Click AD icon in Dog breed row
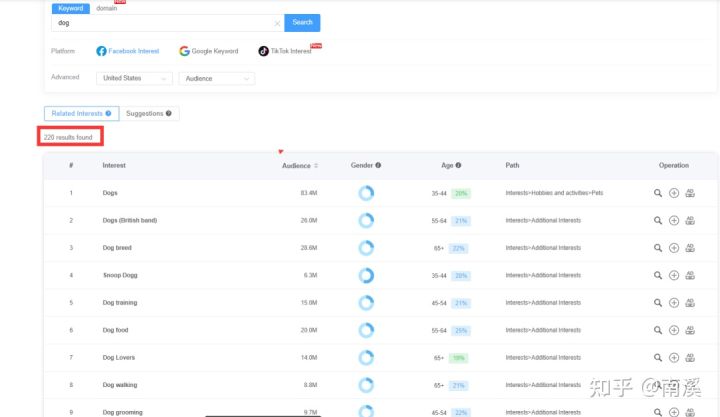This screenshot has width=720, height=417. (690, 248)
